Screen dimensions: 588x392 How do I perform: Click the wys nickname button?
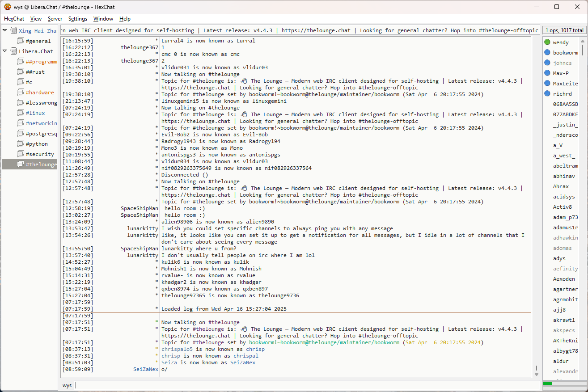(x=67, y=385)
